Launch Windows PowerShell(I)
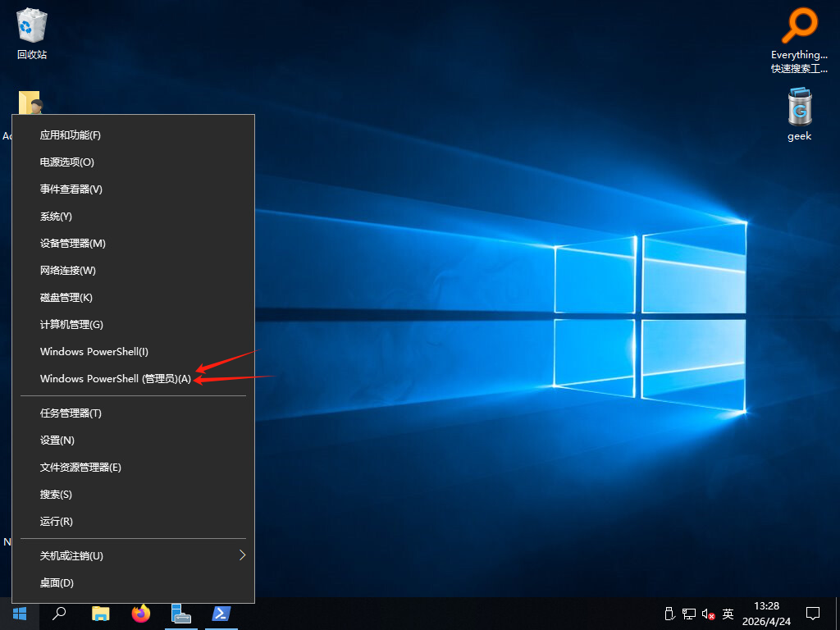This screenshot has width=840, height=630. [x=133, y=351]
